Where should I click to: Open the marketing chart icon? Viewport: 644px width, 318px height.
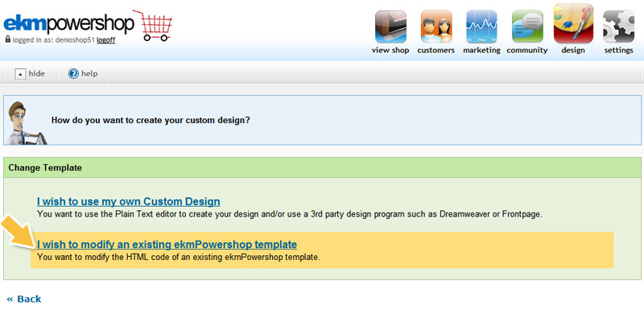click(481, 27)
